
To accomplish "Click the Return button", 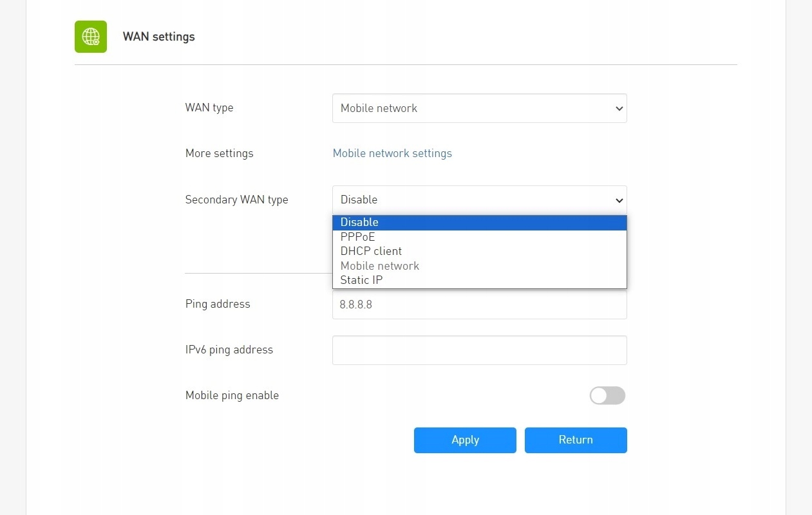I will coord(576,440).
